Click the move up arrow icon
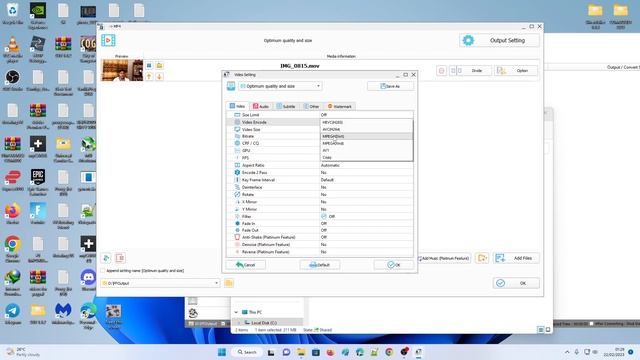The height and width of the screenshot is (360, 640). (149, 76)
